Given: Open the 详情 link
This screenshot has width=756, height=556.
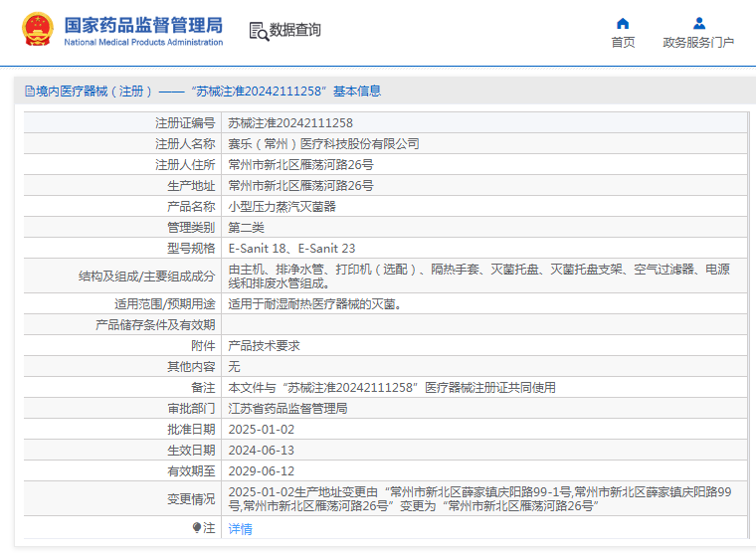Looking at the screenshot, I should (240, 529).
